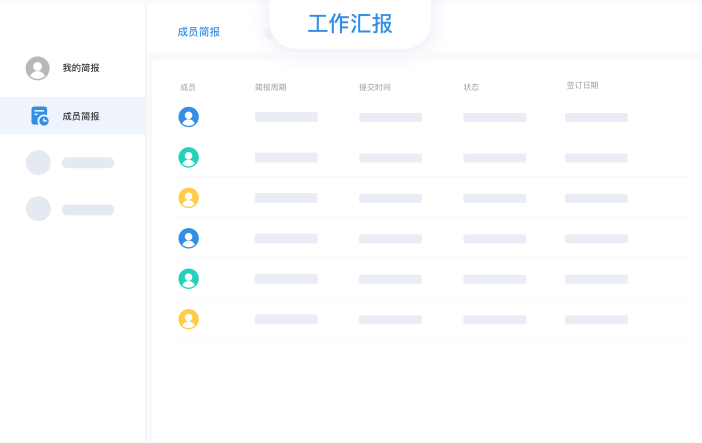Select the teal member avatar in the fifth row

tap(188, 279)
